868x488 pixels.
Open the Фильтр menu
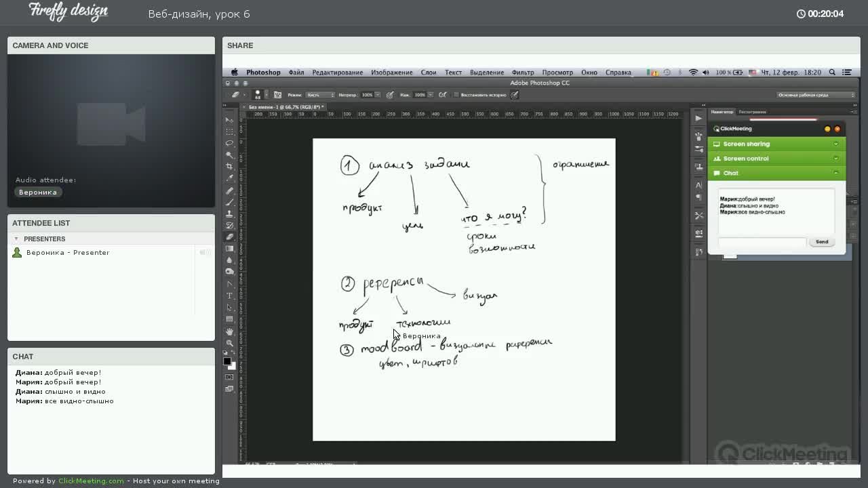(x=522, y=72)
